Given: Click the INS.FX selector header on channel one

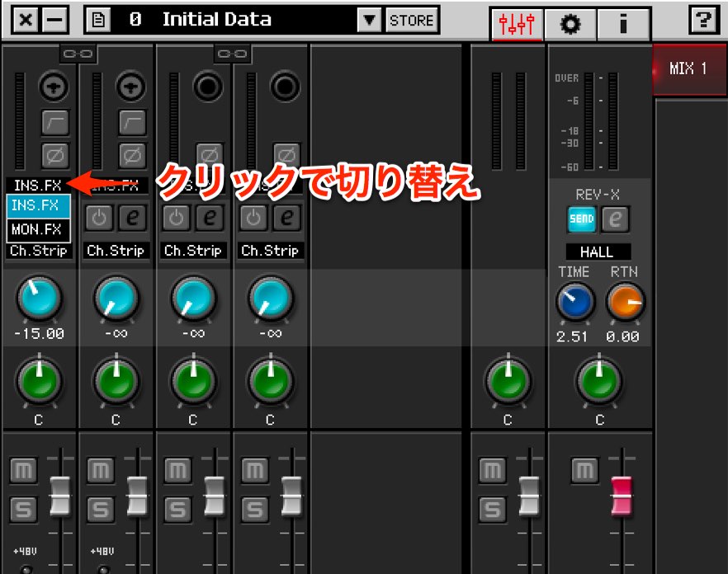Looking at the screenshot, I should (x=38, y=186).
